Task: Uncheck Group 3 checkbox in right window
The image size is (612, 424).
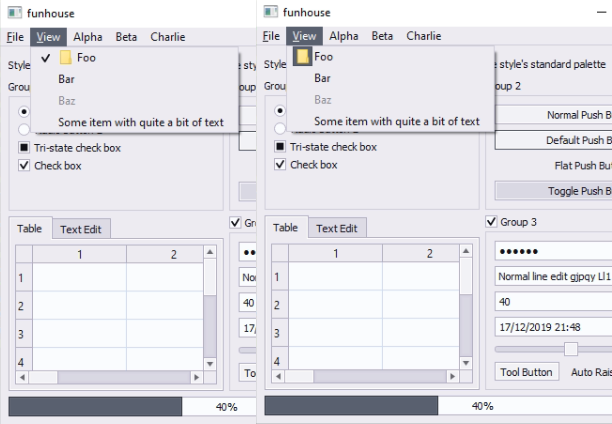Action: pos(491,222)
